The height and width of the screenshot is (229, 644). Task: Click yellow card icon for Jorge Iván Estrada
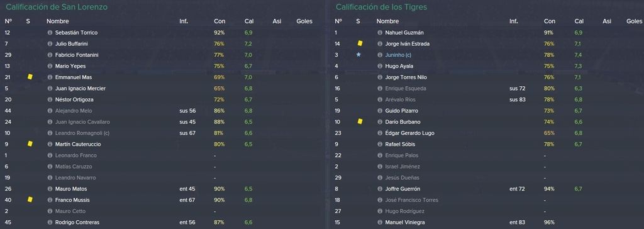coord(360,43)
